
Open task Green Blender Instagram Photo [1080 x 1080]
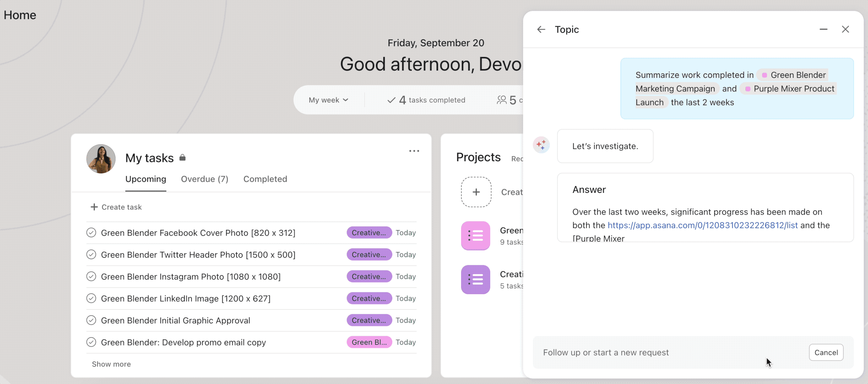(x=191, y=276)
